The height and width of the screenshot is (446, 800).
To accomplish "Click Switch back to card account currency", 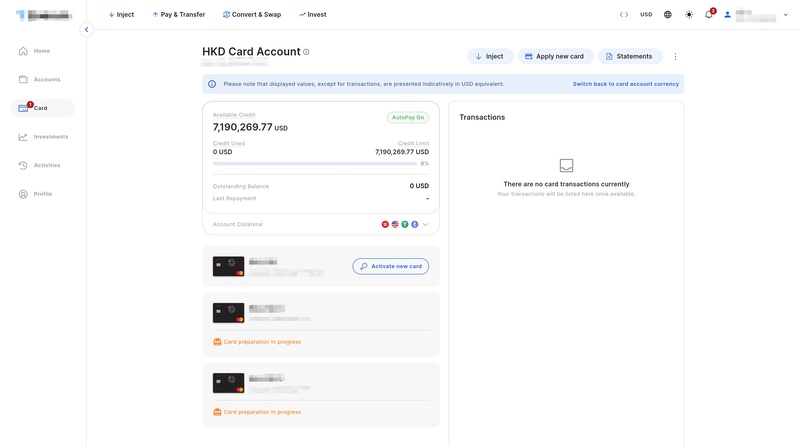I will click(626, 84).
